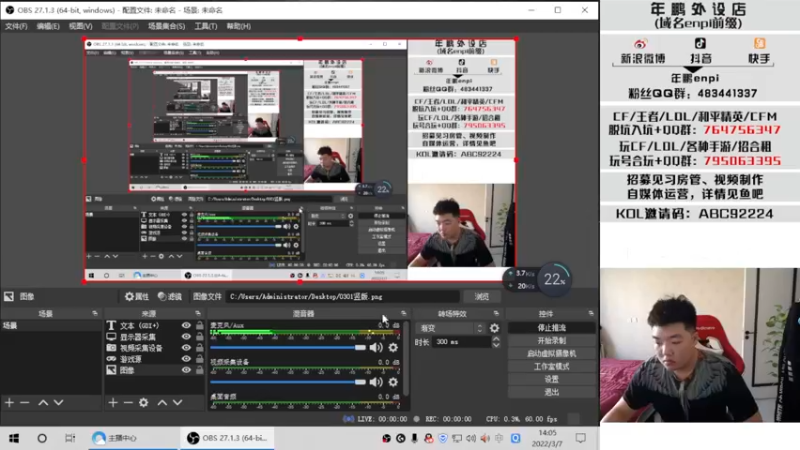This screenshot has height=450, width=800.
Task: Move the scene down in the 场景 panel
Action: point(59,403)
